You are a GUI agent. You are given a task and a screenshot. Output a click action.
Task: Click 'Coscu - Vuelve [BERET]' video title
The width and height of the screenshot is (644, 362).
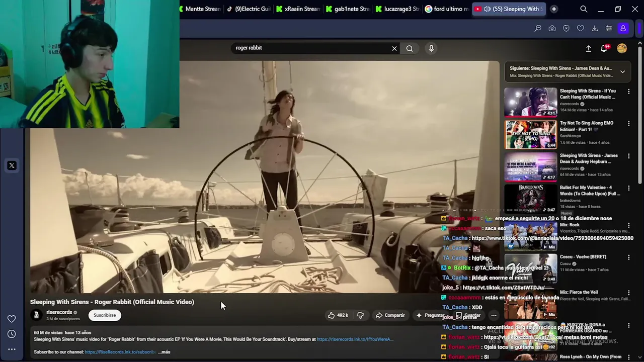tap(583, 257)
